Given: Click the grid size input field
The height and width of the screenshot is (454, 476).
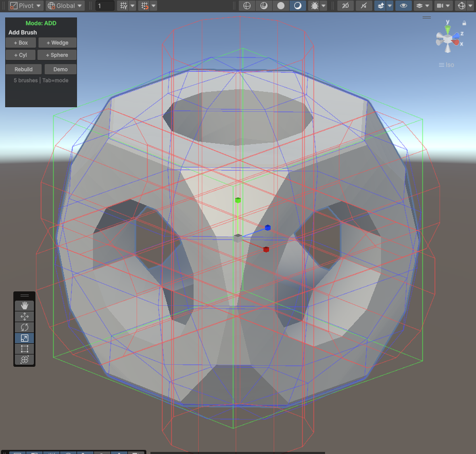Looking at the screenshot, I should pos(104,6).
